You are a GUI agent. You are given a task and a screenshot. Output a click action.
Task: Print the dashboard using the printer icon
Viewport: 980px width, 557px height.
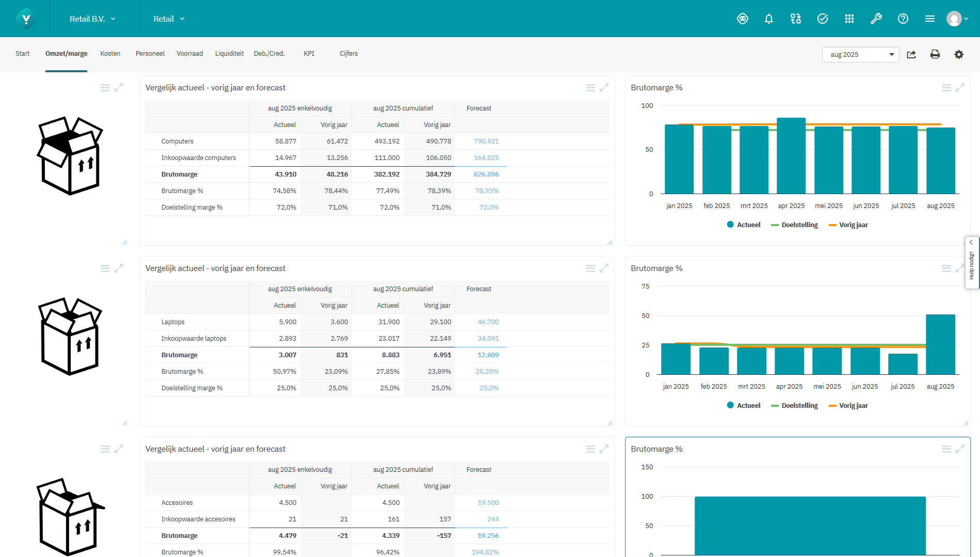[935, 54]
